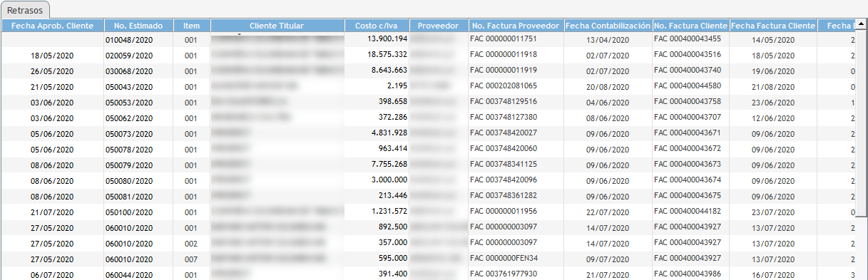Click the Item column header

[192, 26]
